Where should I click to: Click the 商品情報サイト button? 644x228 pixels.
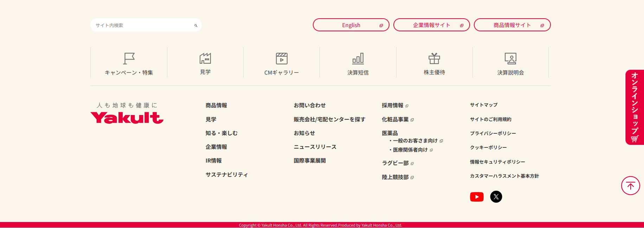tap(512, 25)
